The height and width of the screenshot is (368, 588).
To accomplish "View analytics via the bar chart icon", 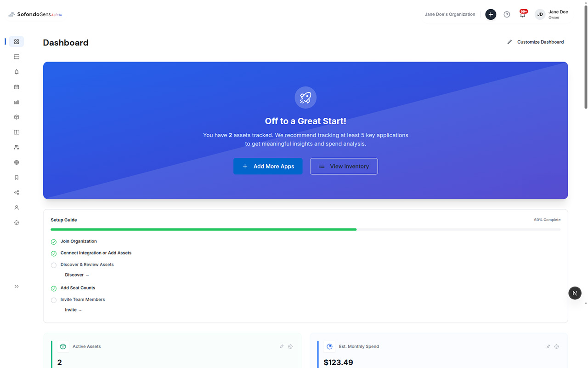I will 16,102.
